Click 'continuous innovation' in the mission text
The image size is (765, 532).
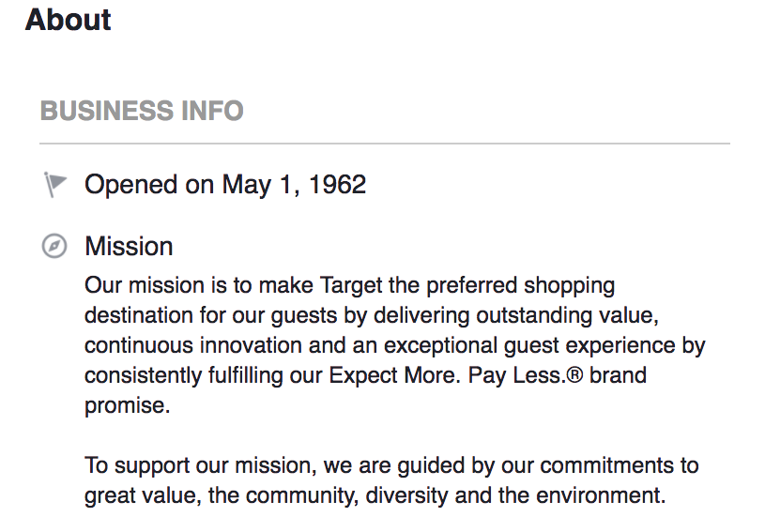[193, 345]
